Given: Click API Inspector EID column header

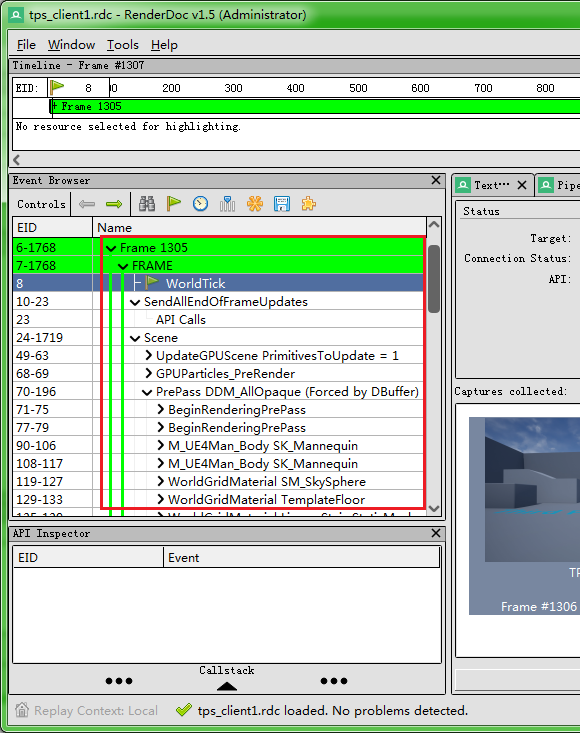Looking at the screenshot, I should pos(88,558).
